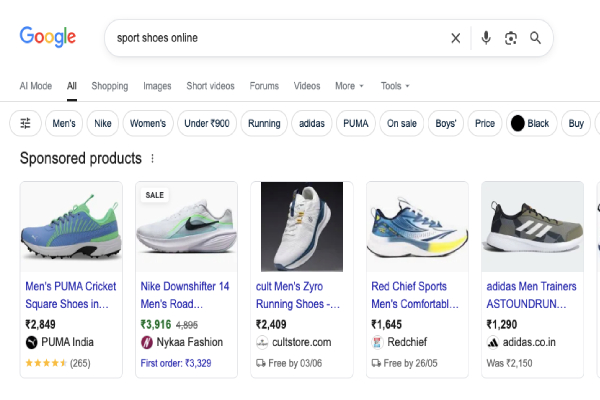Open the Forums tab
The width and height of the screenshot is (600, 400).
[x=264, y=86]
